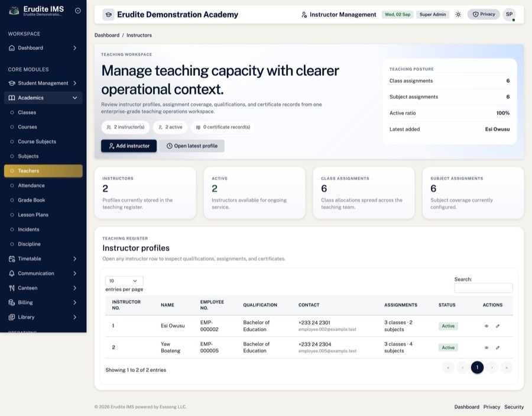Click the Super Admin role badge
532x416 pixels.
tap(433, 15)
